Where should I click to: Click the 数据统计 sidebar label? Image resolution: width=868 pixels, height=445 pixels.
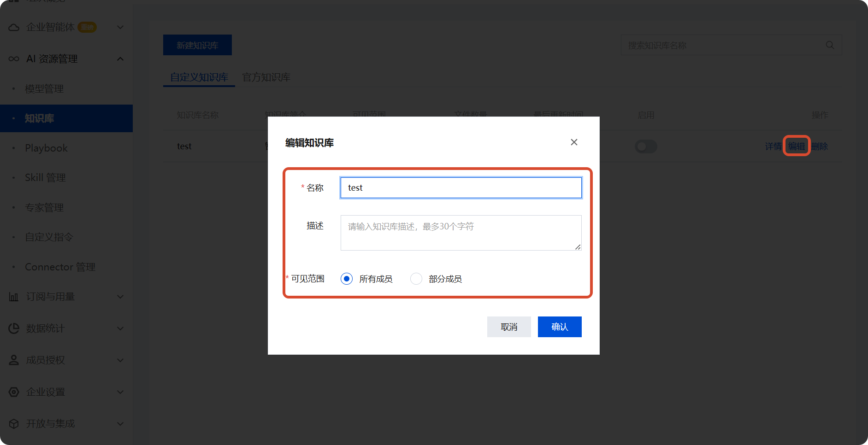click(45, 328)
